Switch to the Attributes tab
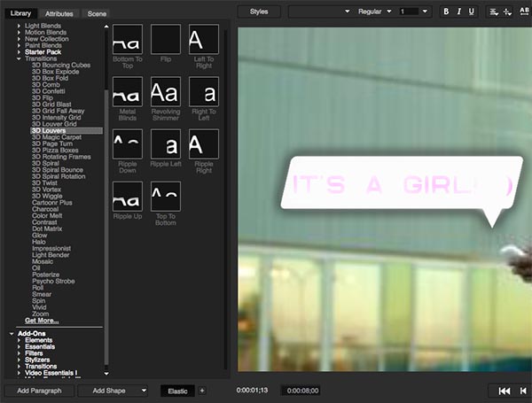Image resolution: width=532 pixels, height=403 pixels. (x=59, y=14)
